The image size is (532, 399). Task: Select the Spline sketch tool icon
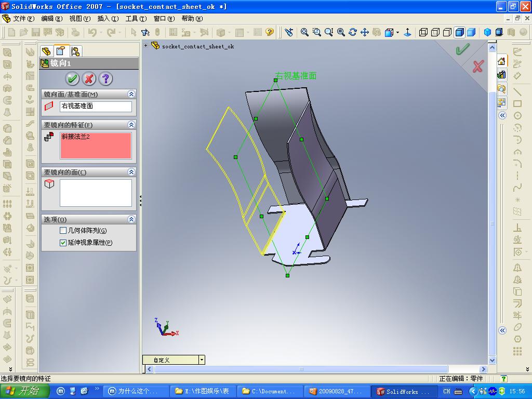point(517,188)
